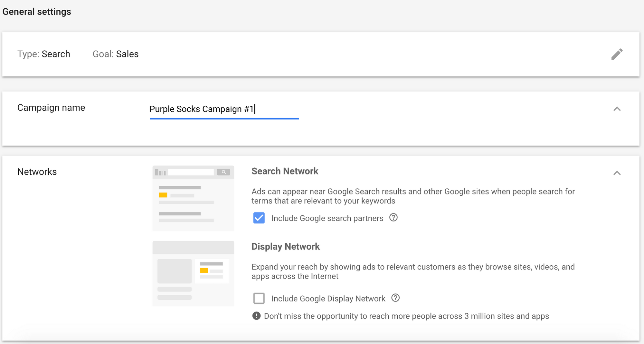Collapse the Networks section using its chevron

[x=617, y=173]
